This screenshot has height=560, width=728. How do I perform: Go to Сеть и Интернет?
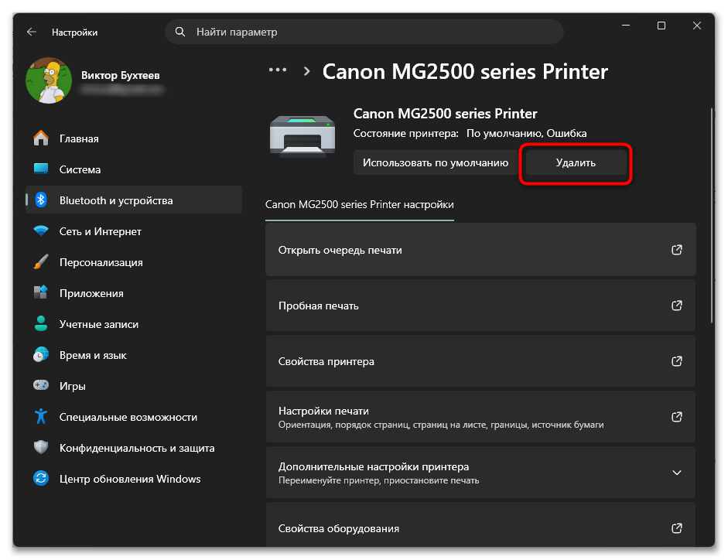tap(134, 231)
